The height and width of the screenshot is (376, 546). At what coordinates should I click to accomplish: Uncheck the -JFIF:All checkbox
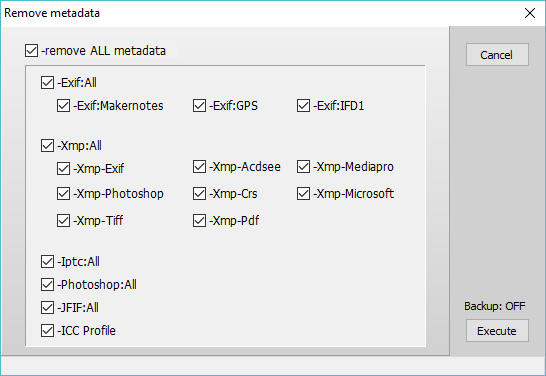47,307
